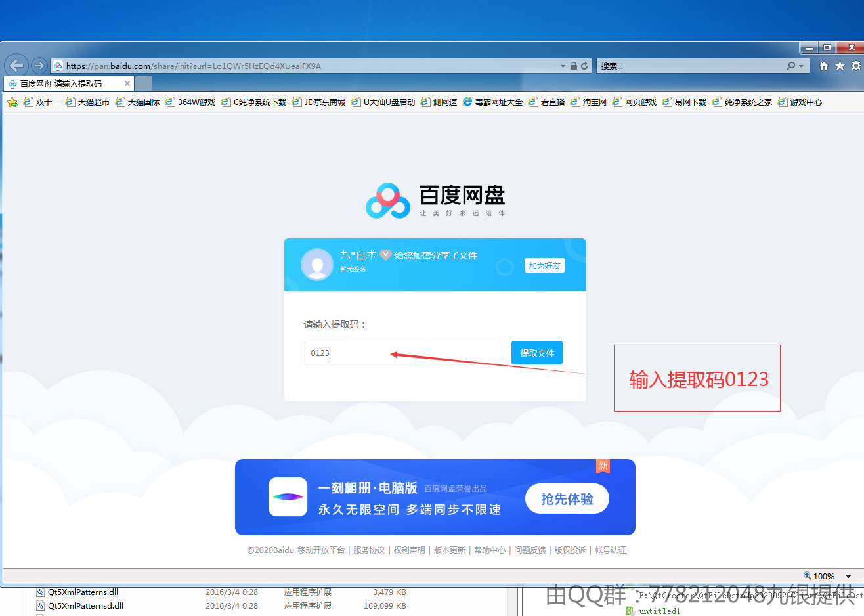Open the 服务协议 footer link
This screenshot has width=864, height=616.
369,550
